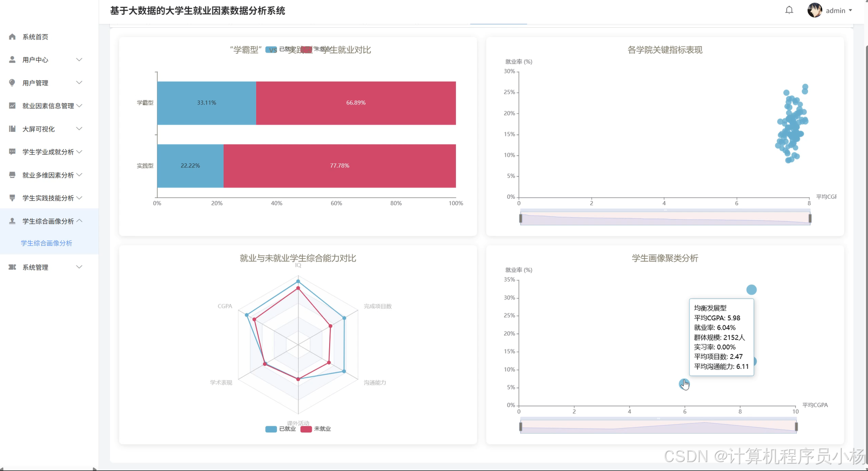
Task: Click right zoom handle of 学生画像聚类分析 slider
Action: click(x=796, y=426)
